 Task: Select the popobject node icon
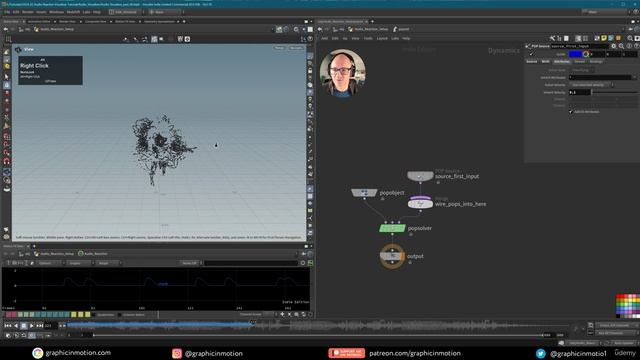click(364, 192)
